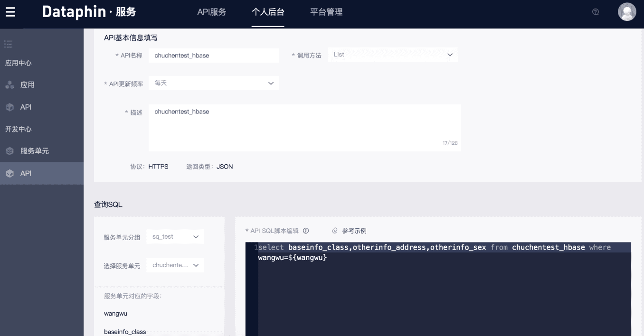
Task: Click the user avatar in the top bar
Action: pyautogui.click(x=626, y=11)
